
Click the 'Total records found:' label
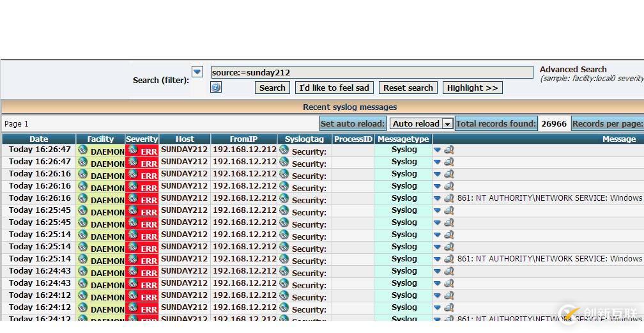point(496,123)
